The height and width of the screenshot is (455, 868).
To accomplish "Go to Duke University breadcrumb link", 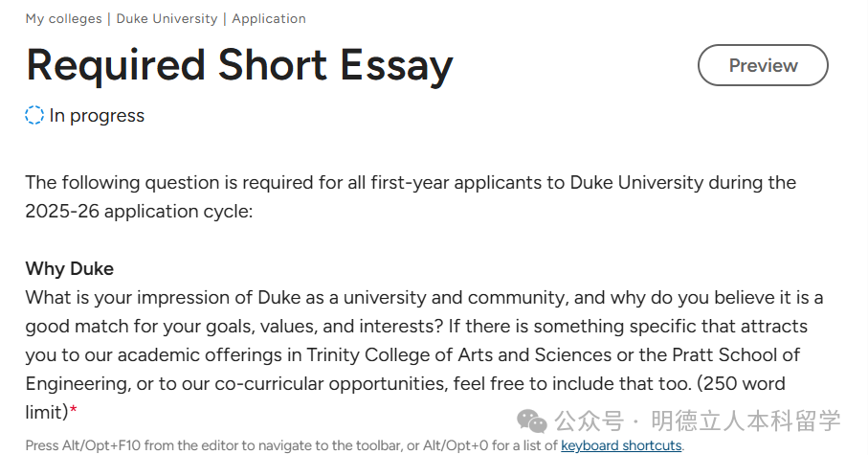I will point(167,18).
